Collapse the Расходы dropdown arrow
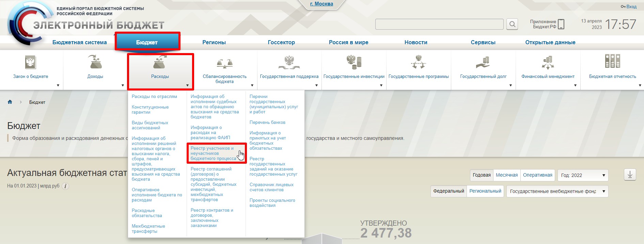Viewport: 644px width, 244px height. pyautogui.click(x=187, y=85)
